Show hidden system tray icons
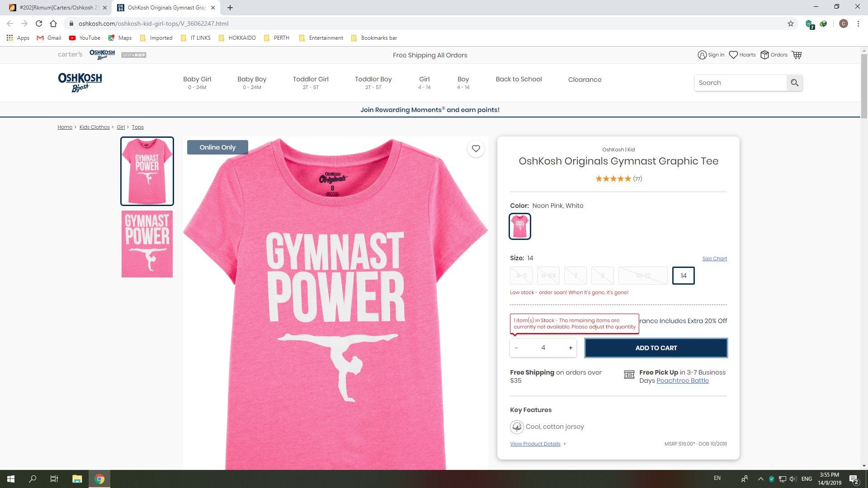Image resolution: width=868 pixels, height=488 pixels. (x=760, y=479)
